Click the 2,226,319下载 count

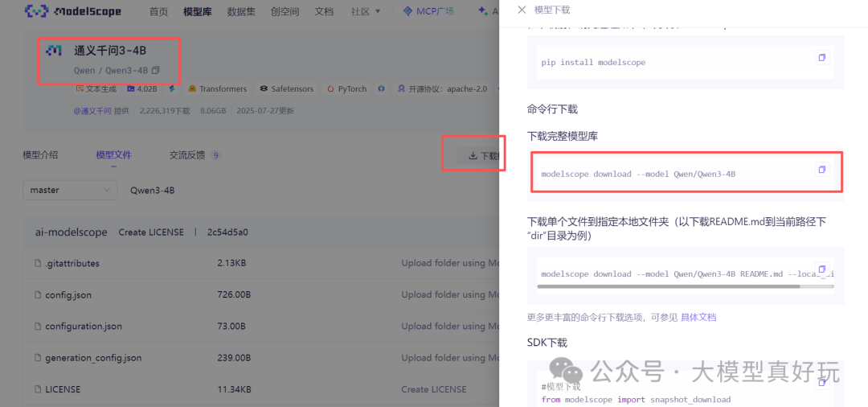coord(165,110)
